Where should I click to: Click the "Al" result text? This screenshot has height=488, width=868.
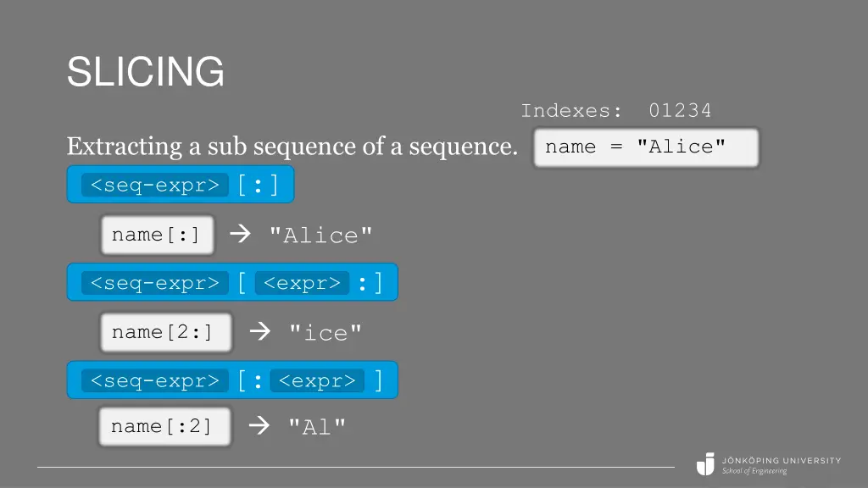tap(317, 427)
